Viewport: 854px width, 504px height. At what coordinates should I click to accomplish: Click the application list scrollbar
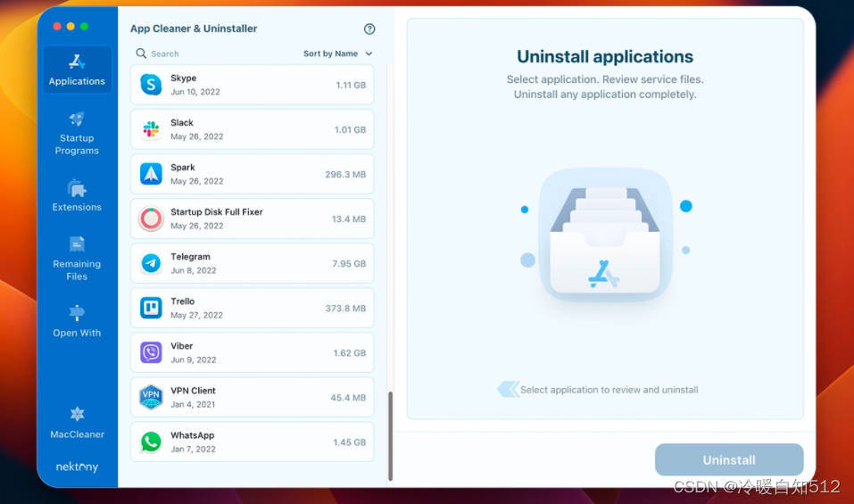pos(390,436)
